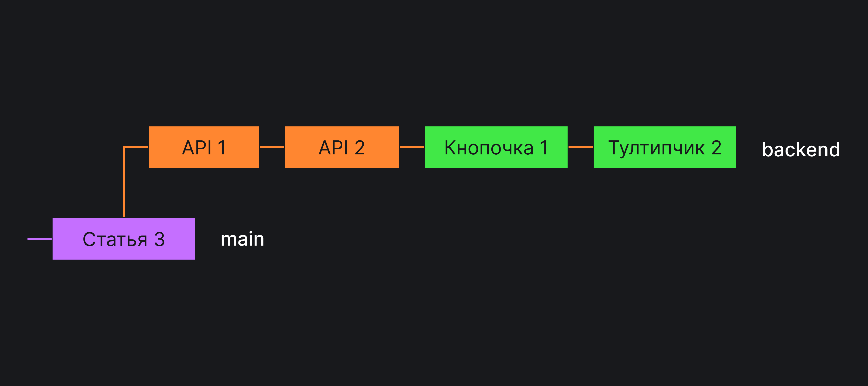Click the digit 2 inside the API 2 box
Screen dimensions: 868x386
click(359, 148)
